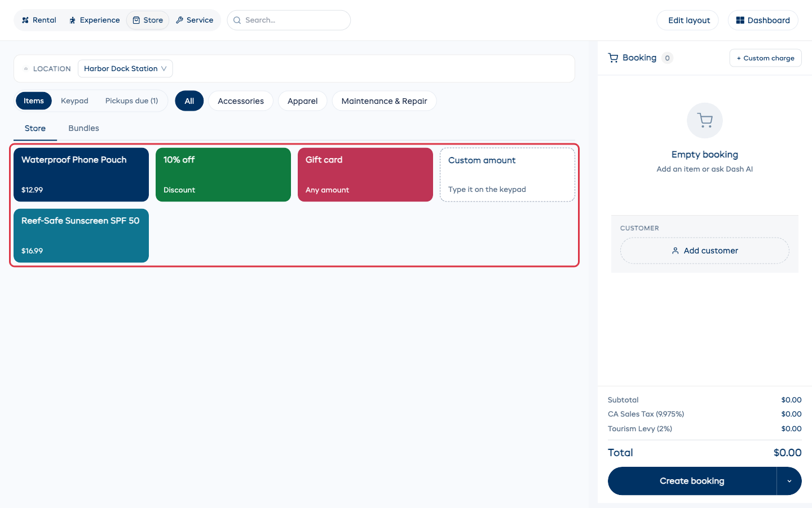
Task: Click the Booking count badge
Action: [667, 58]
